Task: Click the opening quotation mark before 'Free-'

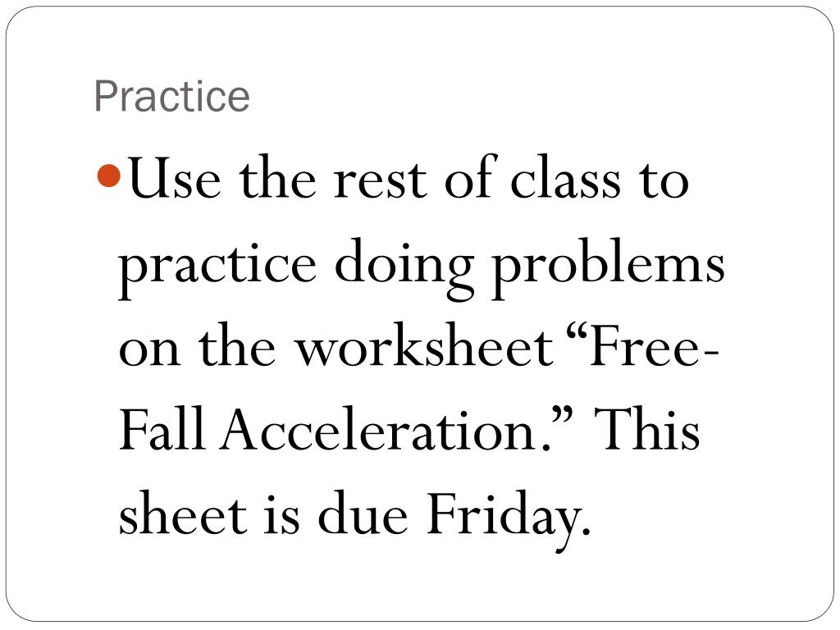Action: pos(577,337)
